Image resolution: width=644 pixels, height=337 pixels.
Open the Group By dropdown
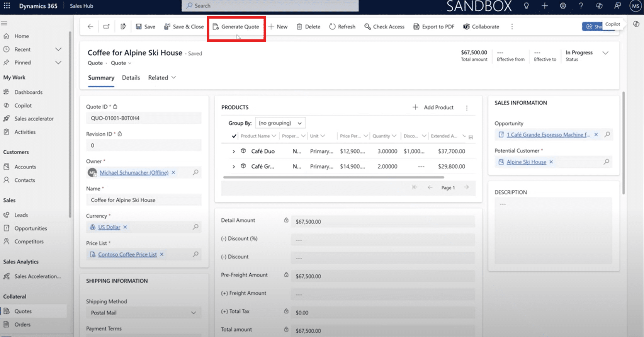(x=280, y=123)
